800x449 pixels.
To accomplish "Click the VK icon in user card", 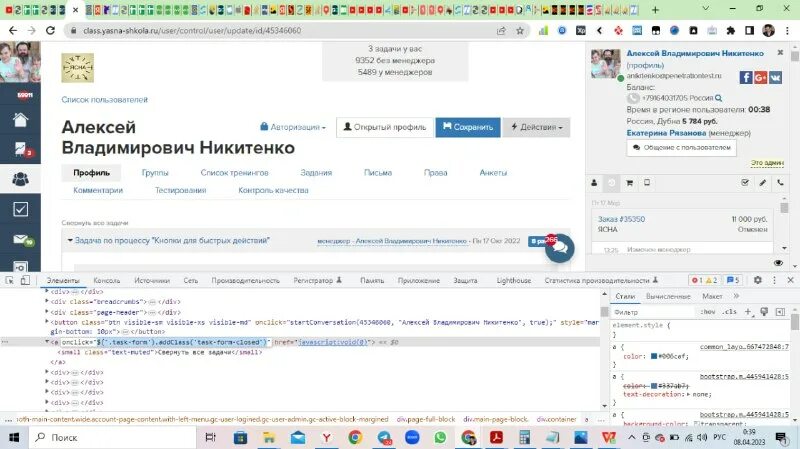I will pos(776,78).
